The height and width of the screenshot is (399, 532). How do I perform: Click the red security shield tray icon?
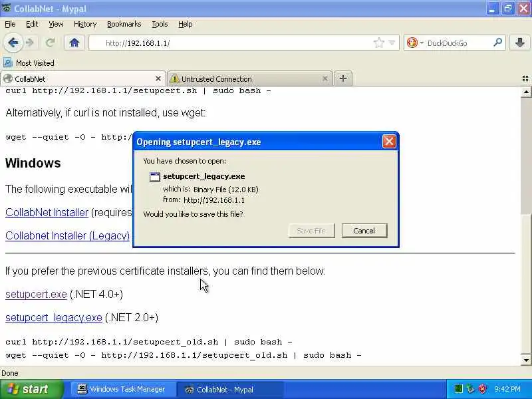click(482, 389)
